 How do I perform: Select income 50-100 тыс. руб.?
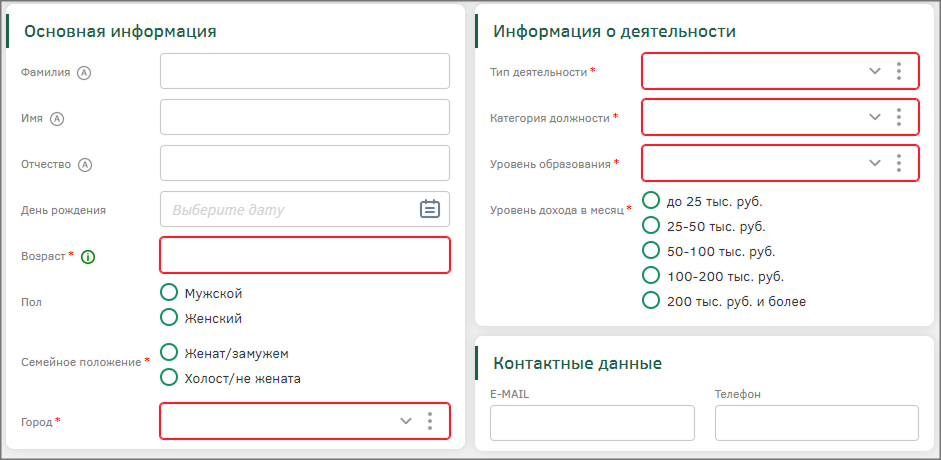pos(651,250)
